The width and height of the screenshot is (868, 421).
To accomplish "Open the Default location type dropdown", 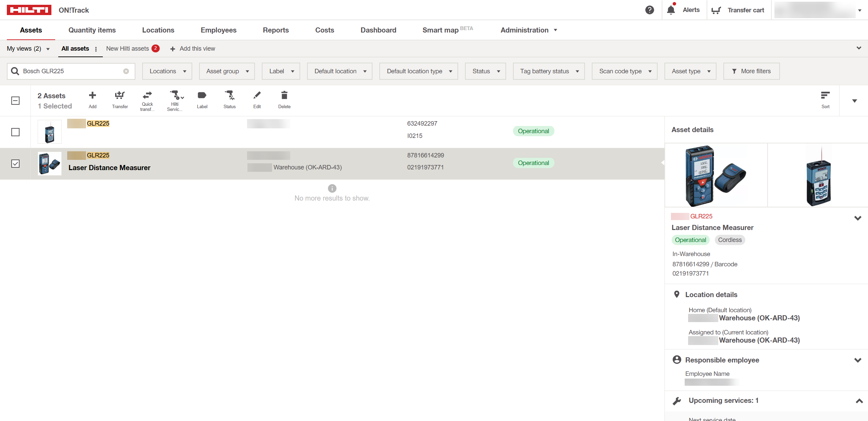I will click(419, 71).
